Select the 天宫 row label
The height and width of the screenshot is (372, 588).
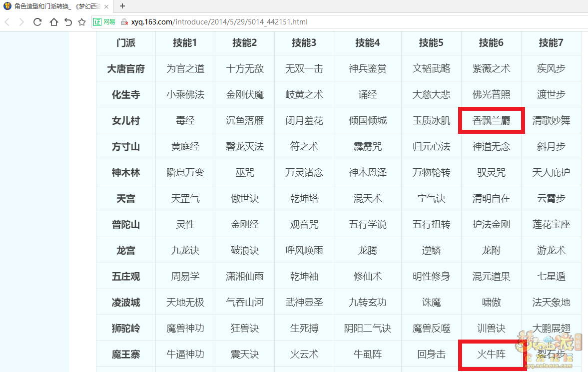pyautogui.click(x=126, y=198)
